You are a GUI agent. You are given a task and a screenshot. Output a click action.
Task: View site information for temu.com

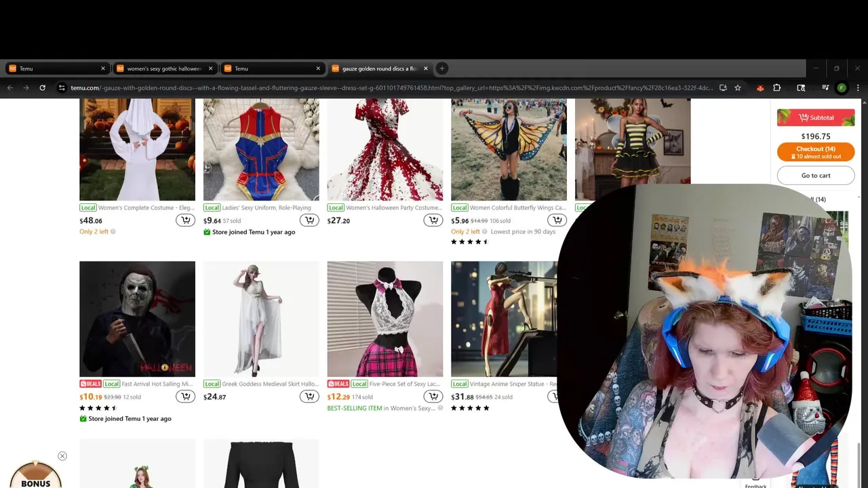point(62,87)
